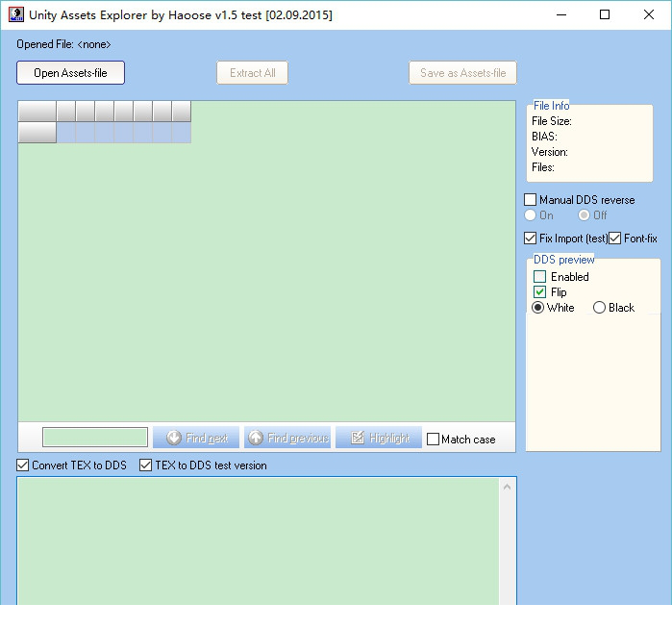Image resolution: width=672 pixels, height=629 pixels.
Task: Click the application icon in title bar
Action: pyautogui.click(x=16, y=14)
